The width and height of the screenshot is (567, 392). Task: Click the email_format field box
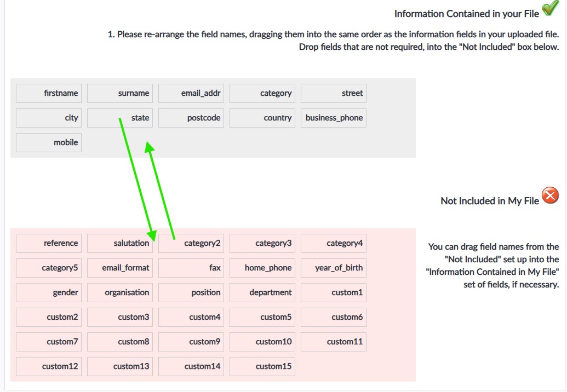click(120, 268)
